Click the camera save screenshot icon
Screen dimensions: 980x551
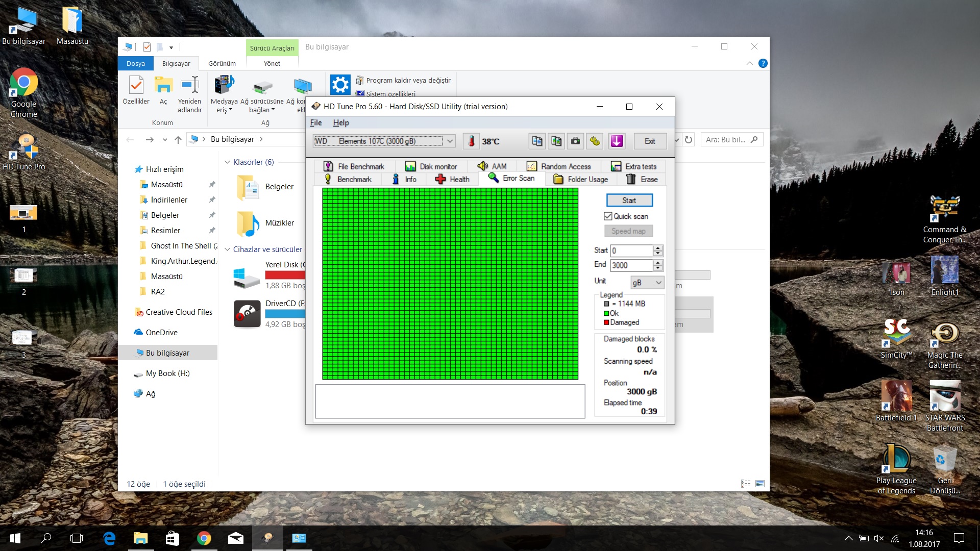point(575,141)
